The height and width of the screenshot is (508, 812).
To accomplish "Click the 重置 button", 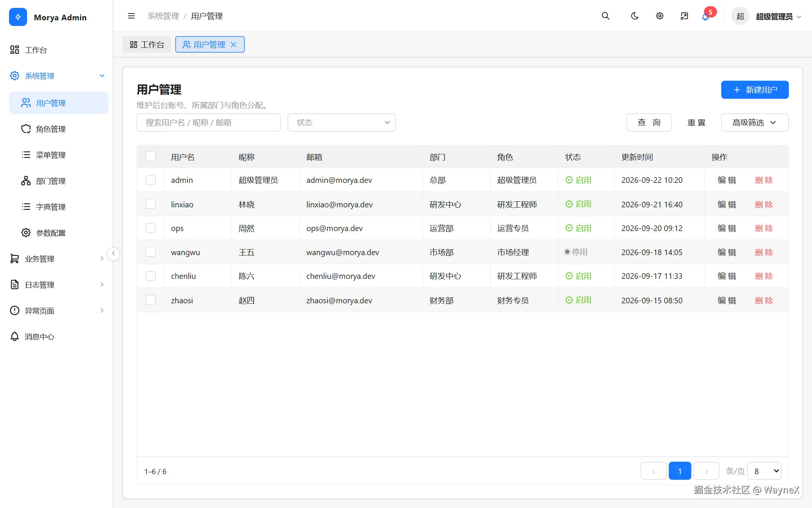I will coord(696,123).
